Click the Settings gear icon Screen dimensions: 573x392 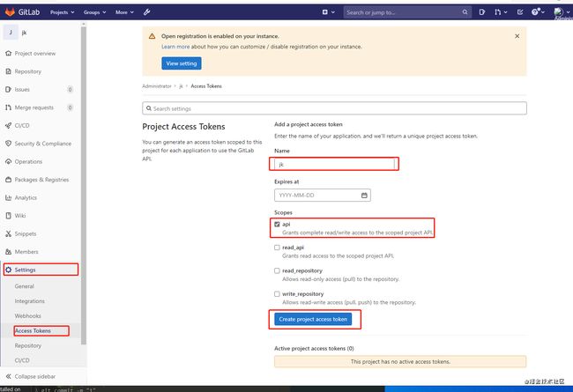click(x=9, y=270)
